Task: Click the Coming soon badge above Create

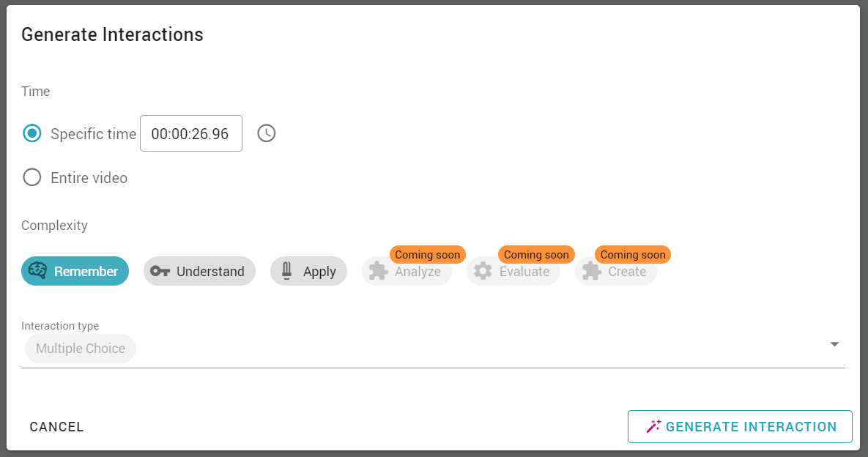Action: (633, 255)
